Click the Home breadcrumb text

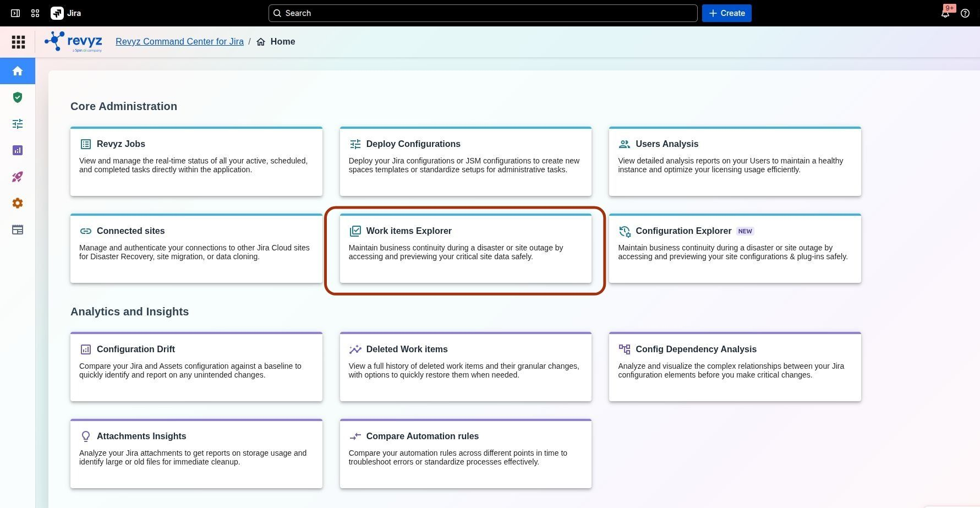click(x=283, y=42)
